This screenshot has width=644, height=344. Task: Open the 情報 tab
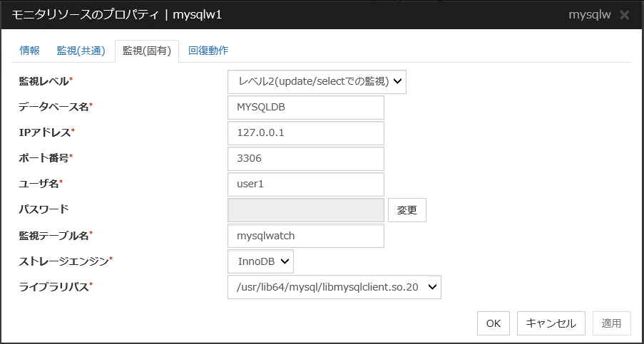pyautogui.click(x=30, y=51)
